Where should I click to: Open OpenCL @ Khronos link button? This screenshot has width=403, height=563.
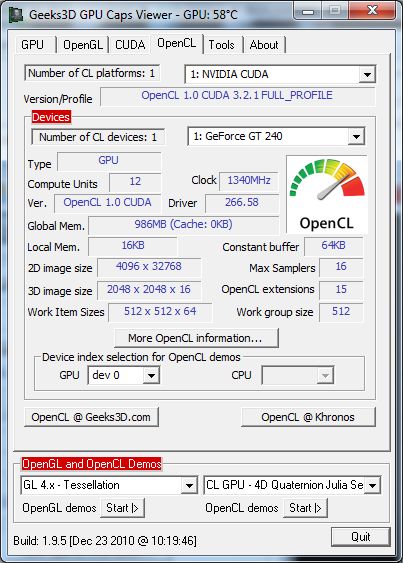[x=308, y=417]
